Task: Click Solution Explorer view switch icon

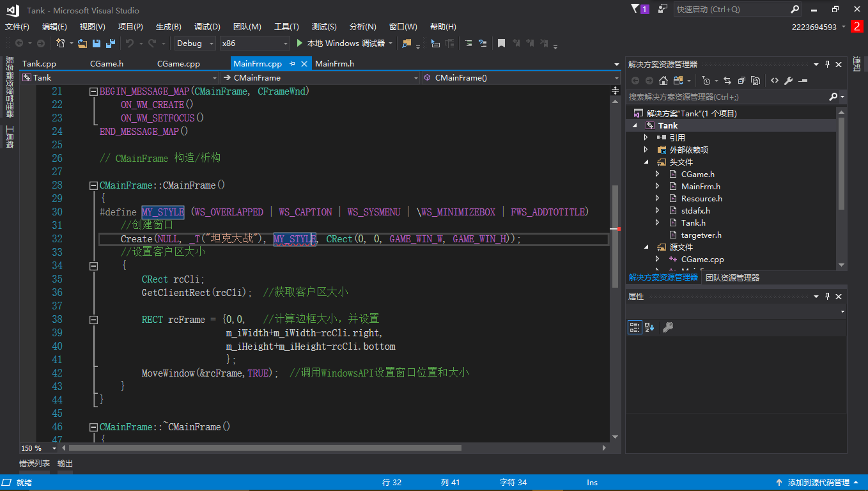Action: click(x=678, y=81)
